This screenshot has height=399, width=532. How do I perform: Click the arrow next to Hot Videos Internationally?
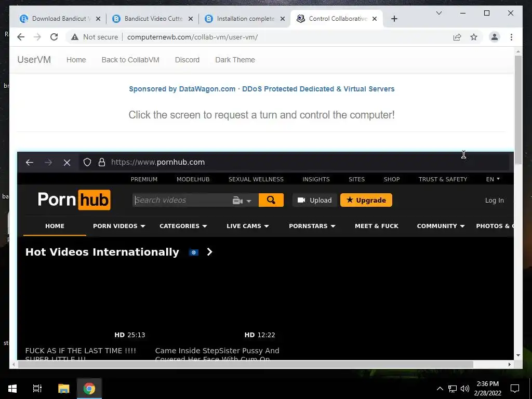pos(210,252)
